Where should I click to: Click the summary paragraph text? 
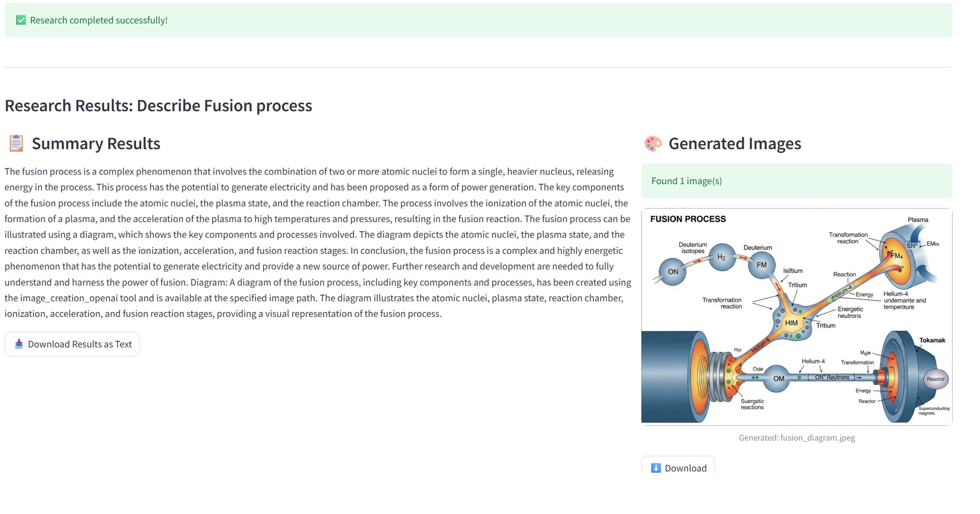318,242
